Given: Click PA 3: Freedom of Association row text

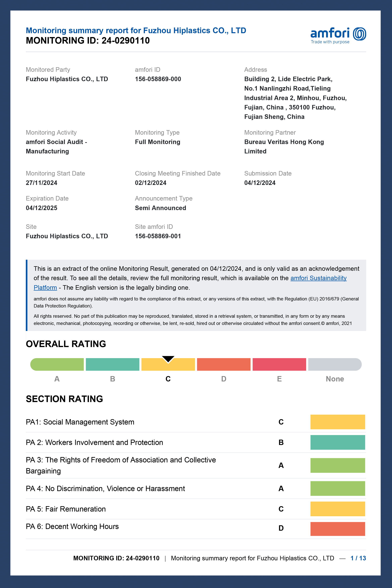Looking at the screenshot, I should pos(121,465).
